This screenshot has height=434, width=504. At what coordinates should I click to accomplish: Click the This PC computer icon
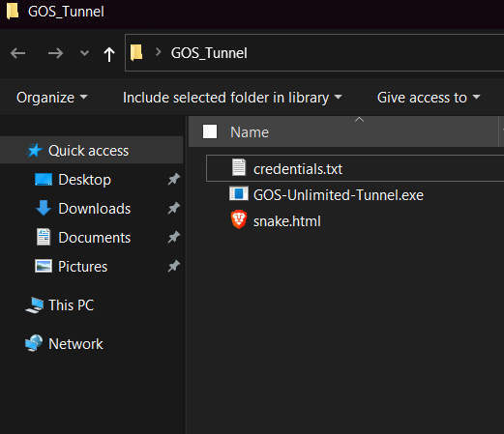(x=35, y=305)
